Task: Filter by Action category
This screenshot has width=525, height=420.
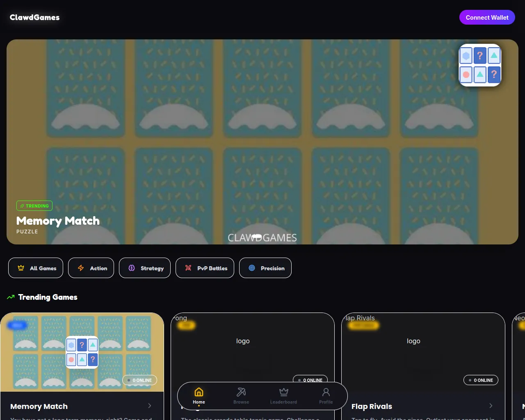Action: coord(91,268)
